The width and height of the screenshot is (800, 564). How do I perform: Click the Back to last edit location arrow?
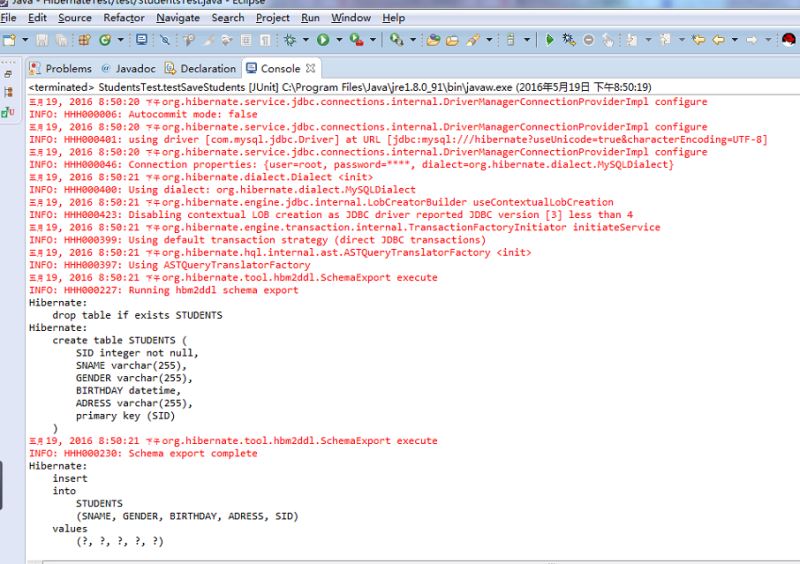(698, 40)
